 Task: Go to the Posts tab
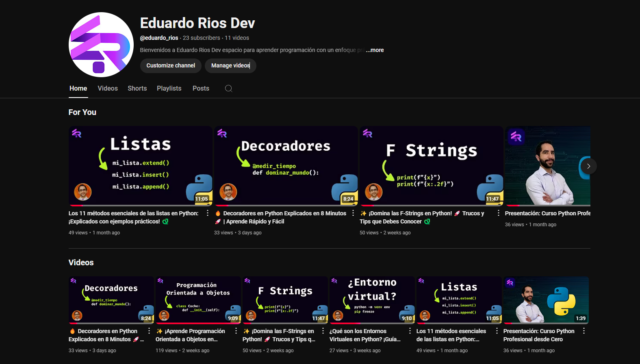[201, 88]
